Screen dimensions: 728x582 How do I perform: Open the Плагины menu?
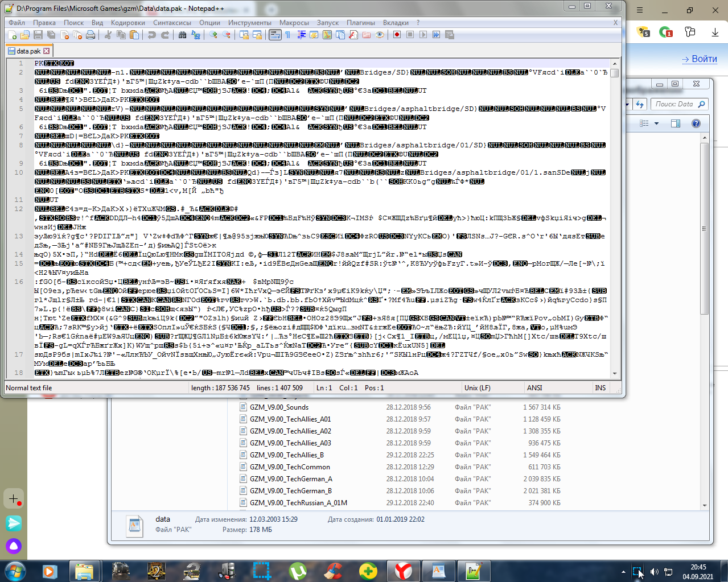click(361, 23)
